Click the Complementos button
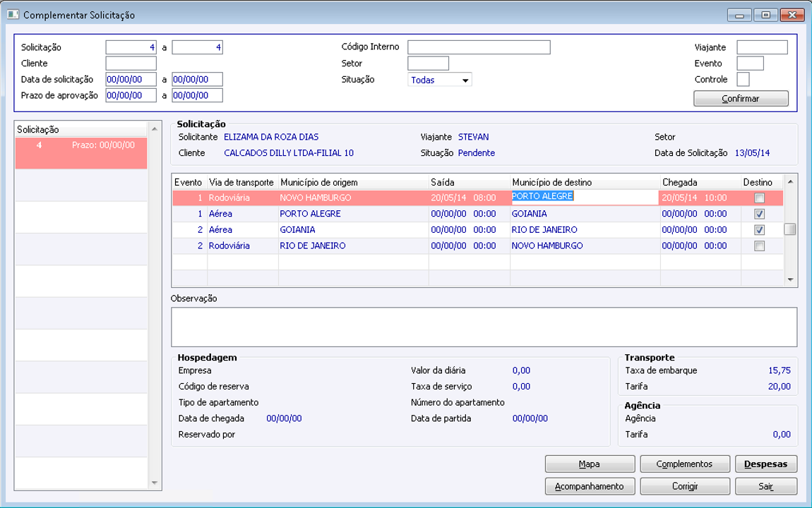Viewport: 812px width, 508px height. [684, 464]
